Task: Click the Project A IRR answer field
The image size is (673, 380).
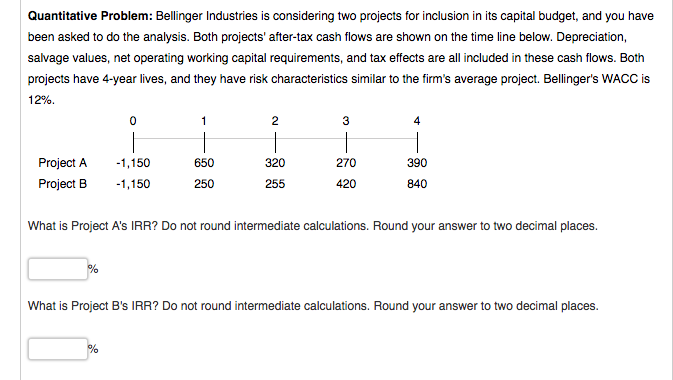Action: (58, 269)
